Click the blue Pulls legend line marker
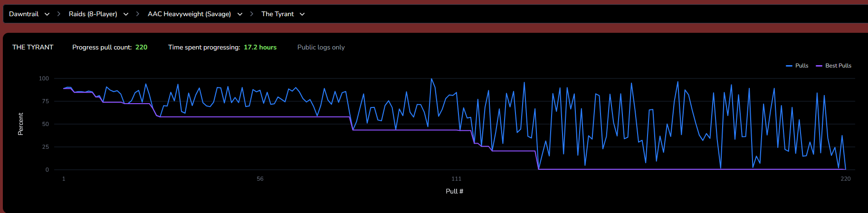 (x=789, y=66)
